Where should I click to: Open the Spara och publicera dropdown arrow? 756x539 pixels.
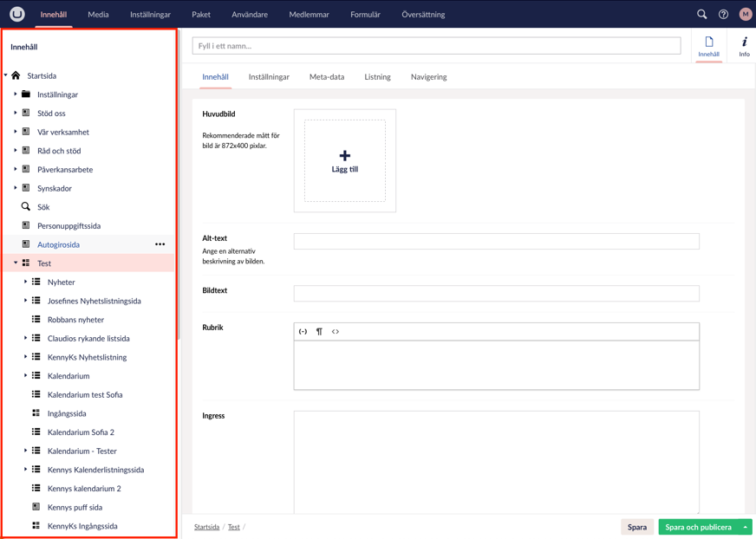tap(746, 528)
